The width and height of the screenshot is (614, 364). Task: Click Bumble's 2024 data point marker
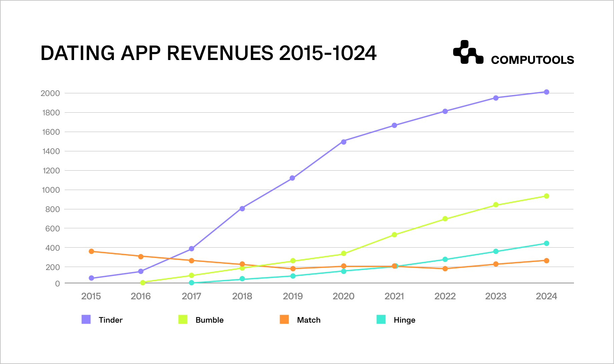[x=546, y=196]
